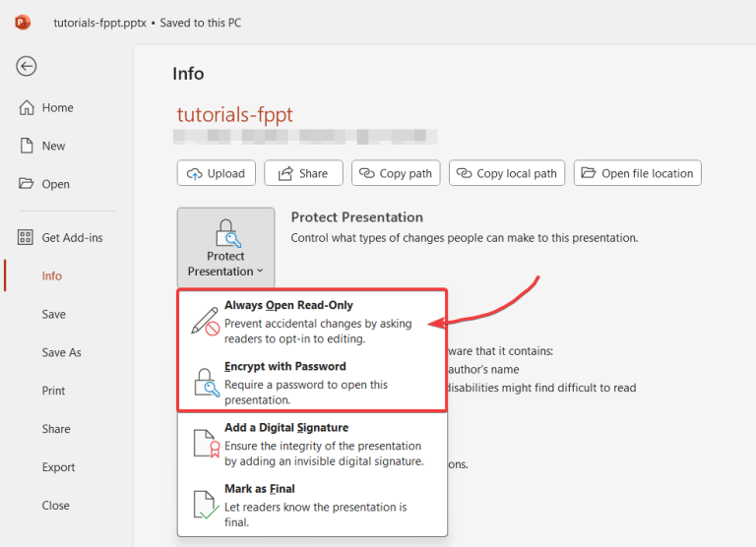Go to Save As in sidebar
The height and width of the screenshot is (547, 756).
[61, 352]
